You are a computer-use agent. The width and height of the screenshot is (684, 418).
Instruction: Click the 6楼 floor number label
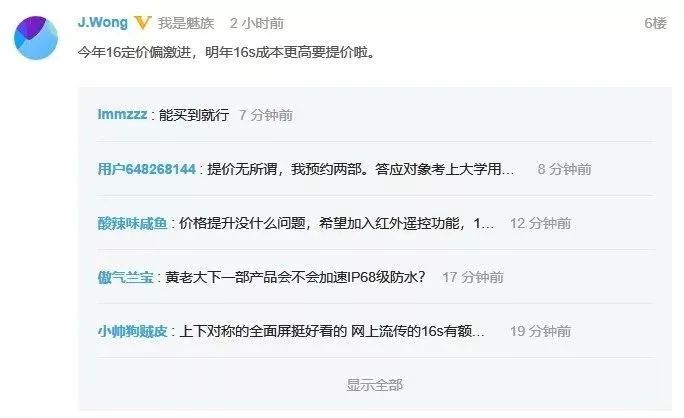point(656,23)
